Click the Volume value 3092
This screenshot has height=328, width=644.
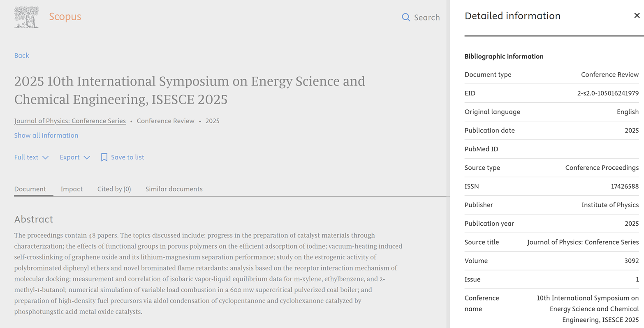pyautogui.click(x=631, y=261)
